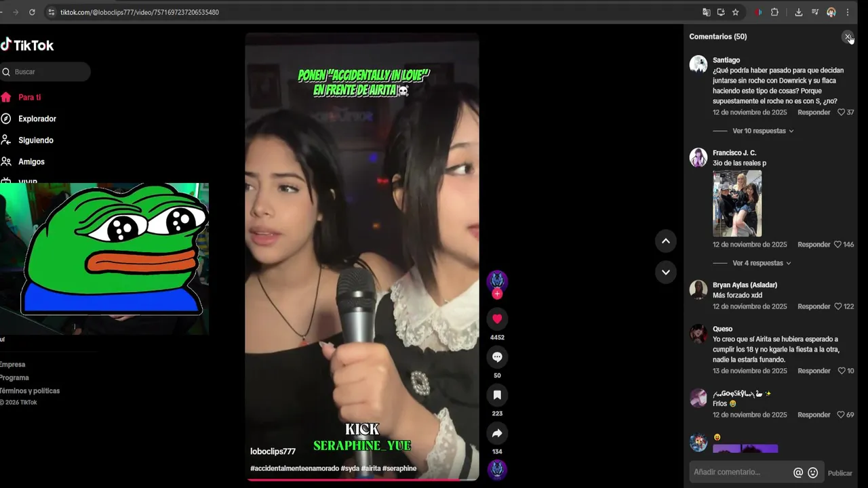
Task: Open the Amigos section
Action: coord(31,162)
